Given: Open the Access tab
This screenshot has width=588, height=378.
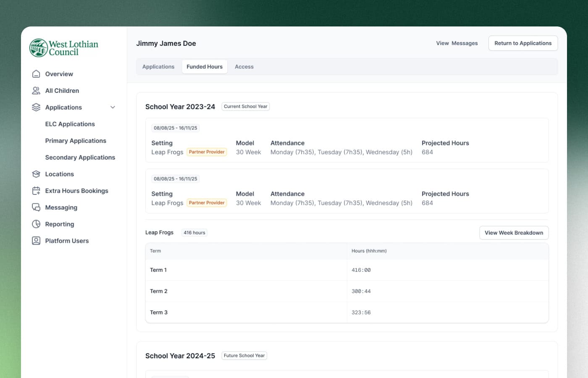Looking at the screenshot, I should click(244, 67).
